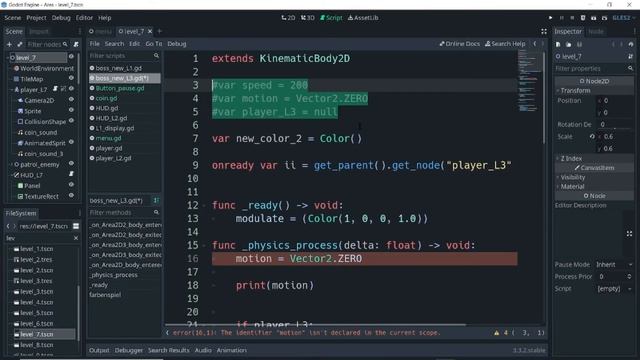The height and width of the screenshot is (360, 640).
Task: Open the Audio bottom panel
Action: [x=203, y=350]
